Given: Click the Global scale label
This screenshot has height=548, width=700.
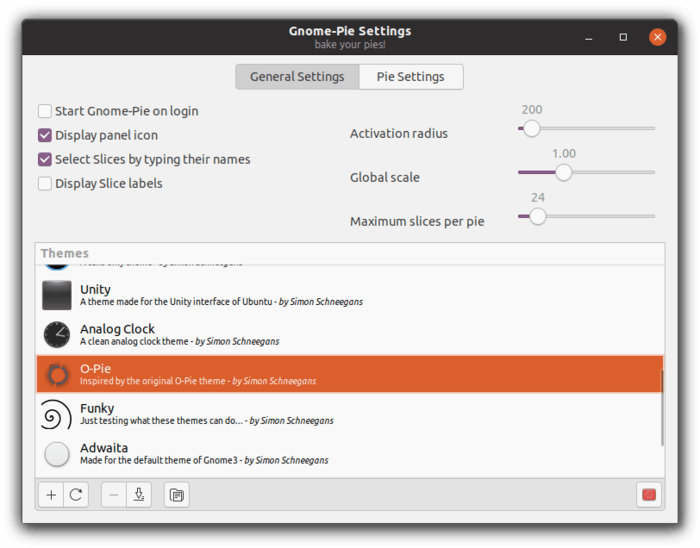Looking at the screenshot, I should click(x=385, y=177).
